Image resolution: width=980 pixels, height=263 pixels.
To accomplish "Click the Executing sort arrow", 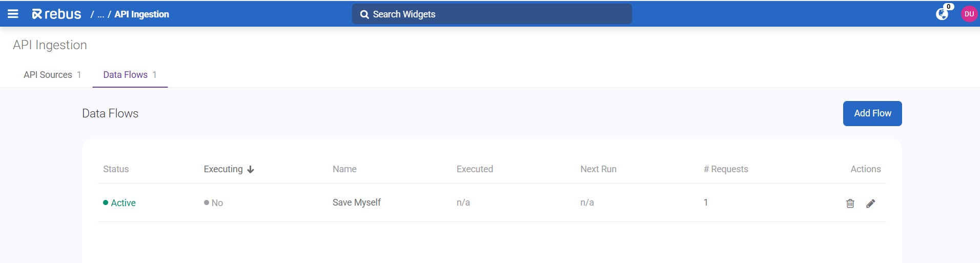I will [x=251, y=169].
